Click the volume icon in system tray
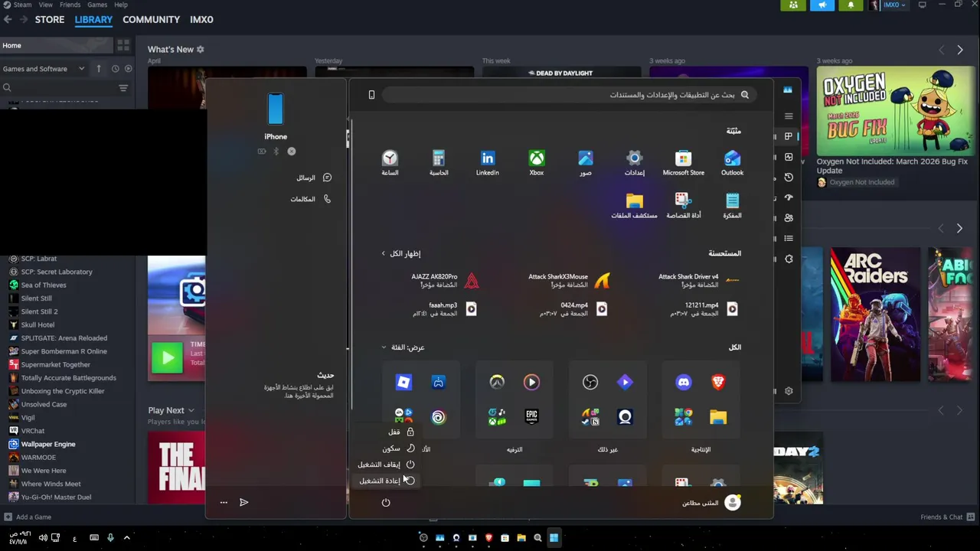 43,538
